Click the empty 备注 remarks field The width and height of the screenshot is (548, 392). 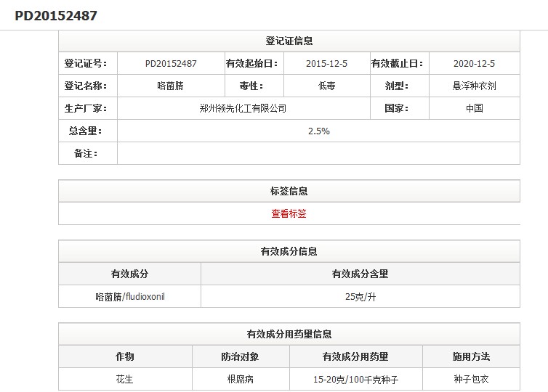tap(318, 153)
